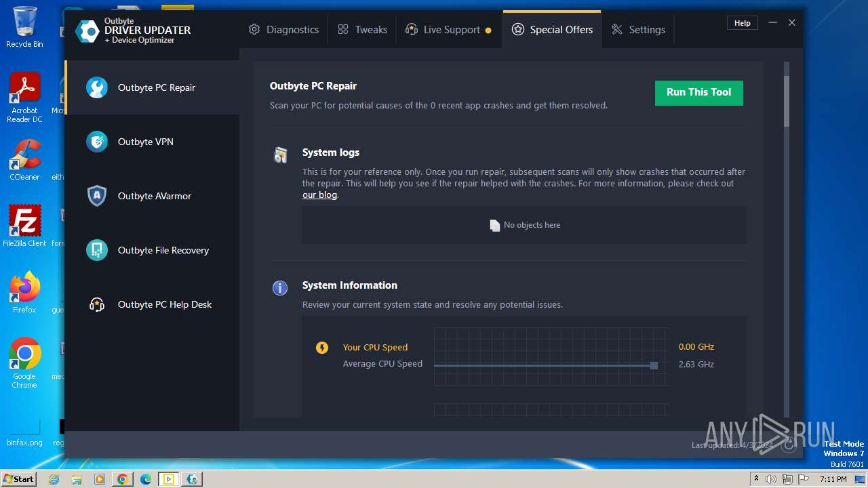This screenshot has height=488, width=868.
Task: Open binfax.png desktop file
Action: tap(24, 432)
